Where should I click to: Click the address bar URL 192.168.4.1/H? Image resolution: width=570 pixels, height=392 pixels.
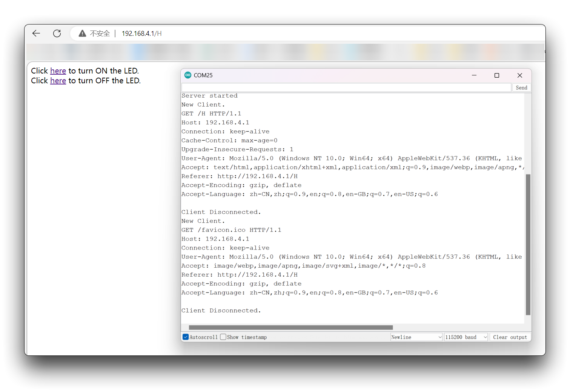coord(141,34)
